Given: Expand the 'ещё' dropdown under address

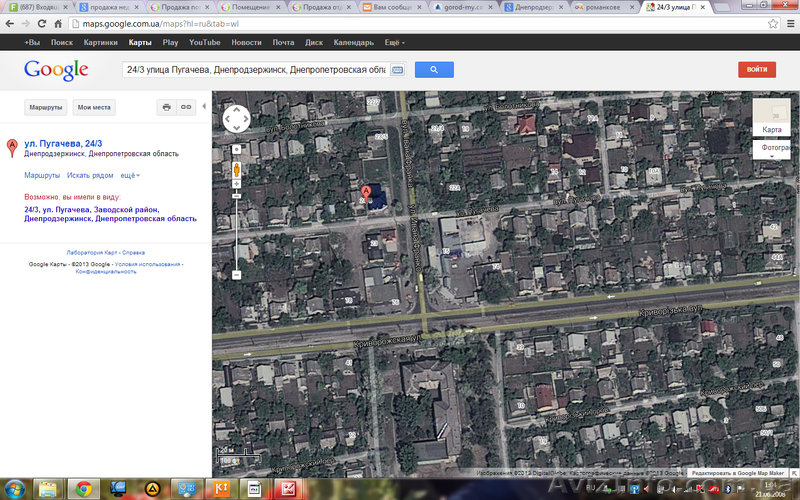Looking at the screenshot, I should (130, 175).
